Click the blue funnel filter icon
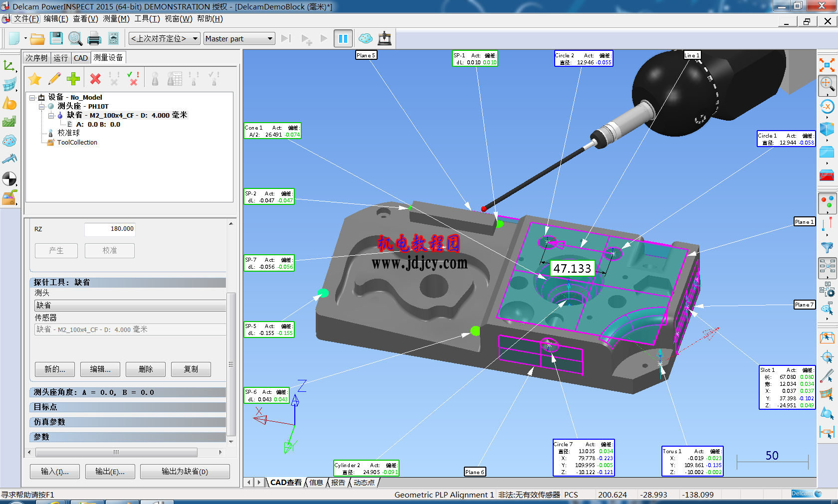The width and height of the screenshot is (838, 504). coord(827,248)
